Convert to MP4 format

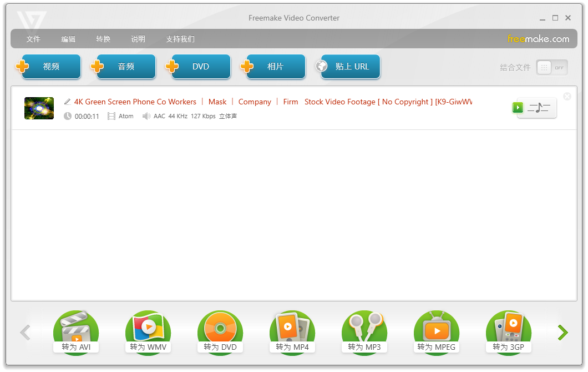click(x=292, y=333)
